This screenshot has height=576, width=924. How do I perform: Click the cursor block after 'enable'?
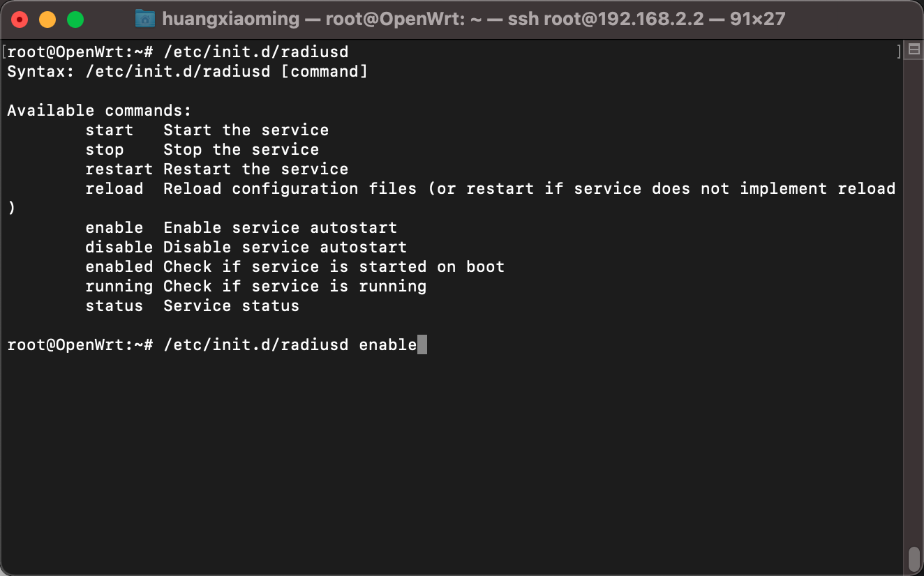(x=422, y=344)
